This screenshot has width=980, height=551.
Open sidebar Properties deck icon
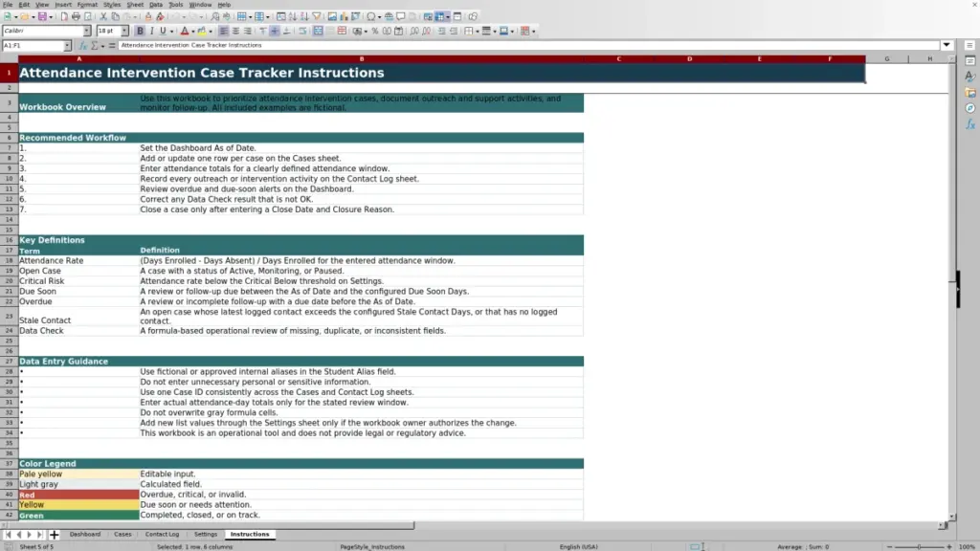pyautogui.click(x=970, y=60)
